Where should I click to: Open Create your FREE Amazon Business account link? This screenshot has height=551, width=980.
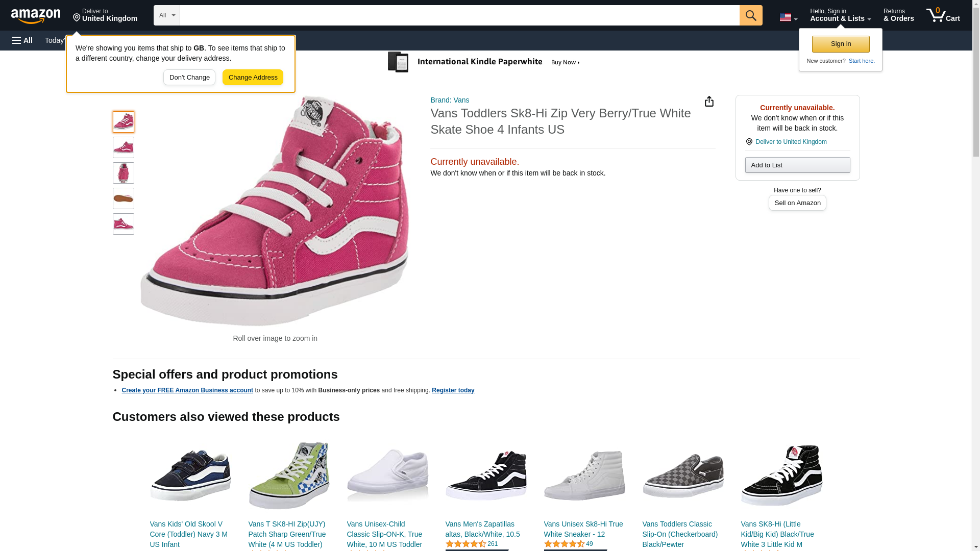(187, 390)
